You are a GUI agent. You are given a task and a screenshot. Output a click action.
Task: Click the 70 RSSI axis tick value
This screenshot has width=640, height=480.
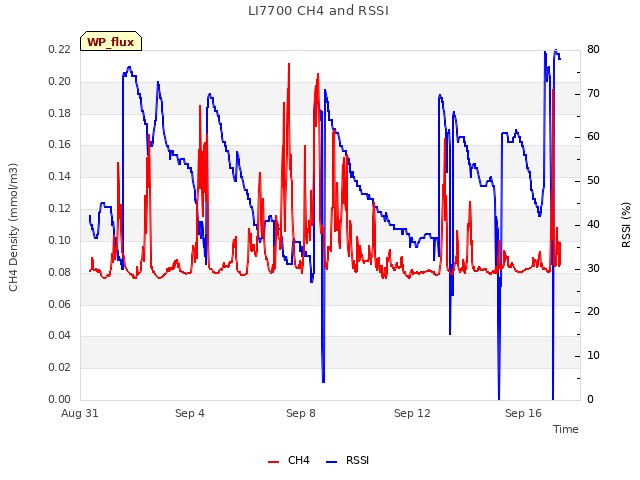tap(593, 93)
